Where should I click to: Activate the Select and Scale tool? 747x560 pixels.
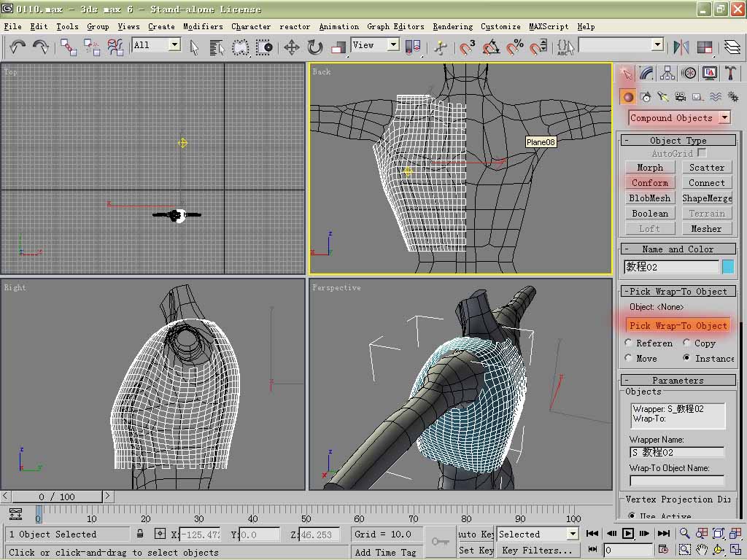[x=338, y=47]
